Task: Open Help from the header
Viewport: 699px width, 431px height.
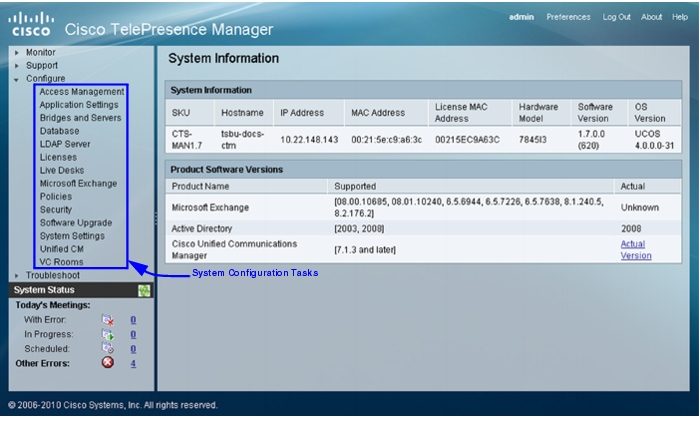Action: click(x=680, y=17)
